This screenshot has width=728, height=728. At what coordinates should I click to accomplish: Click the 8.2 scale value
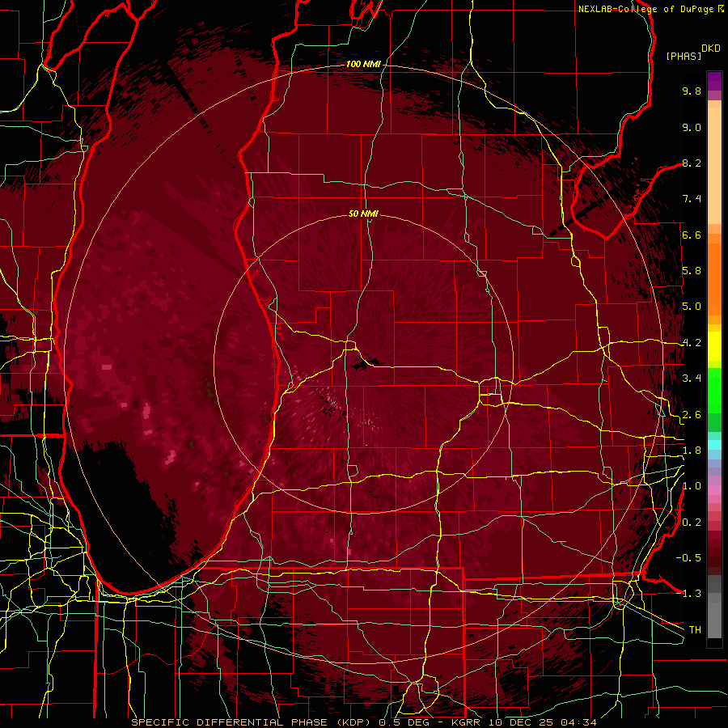tap(692, 163)
